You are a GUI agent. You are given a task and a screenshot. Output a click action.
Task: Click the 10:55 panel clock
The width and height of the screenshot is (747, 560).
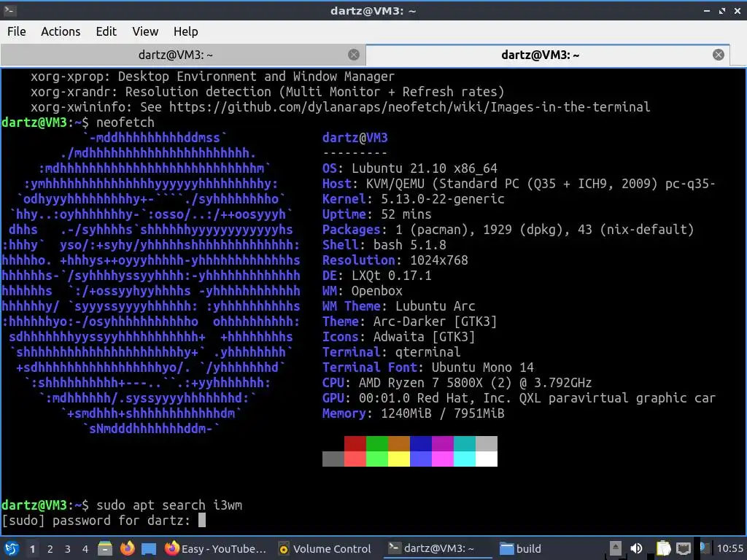[729, 548]
